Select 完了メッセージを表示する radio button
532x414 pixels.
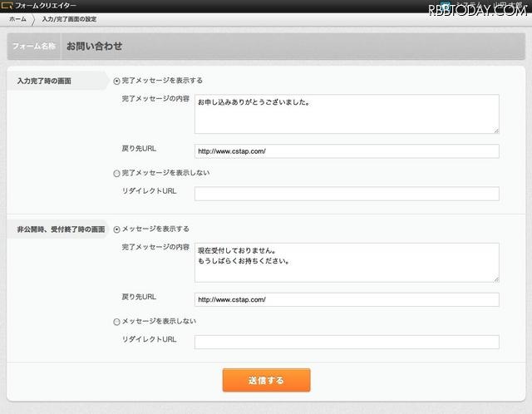pos(116,81)
